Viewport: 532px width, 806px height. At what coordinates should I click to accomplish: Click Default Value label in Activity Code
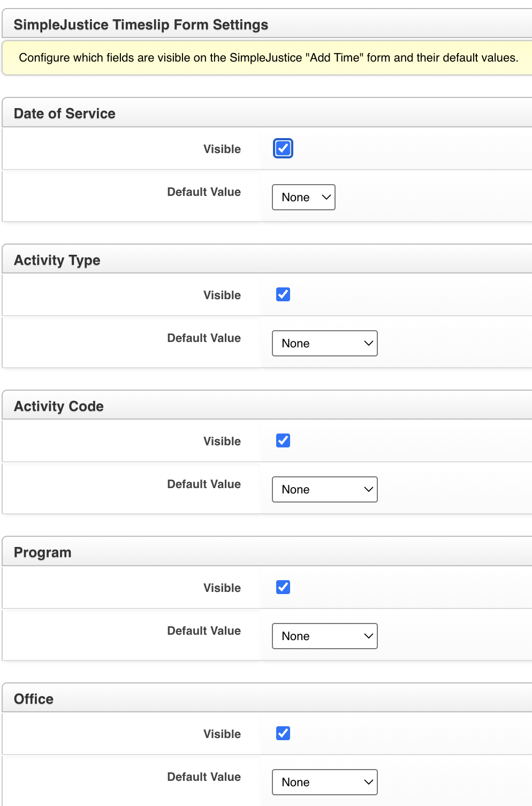tap(204, 484)
